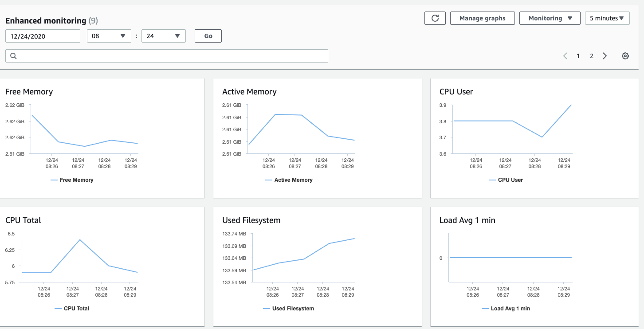Click the Used Filesystem graph title
The height and width of the screenshot is (329, 644).
pyautogui.click(x=251, y=220)
